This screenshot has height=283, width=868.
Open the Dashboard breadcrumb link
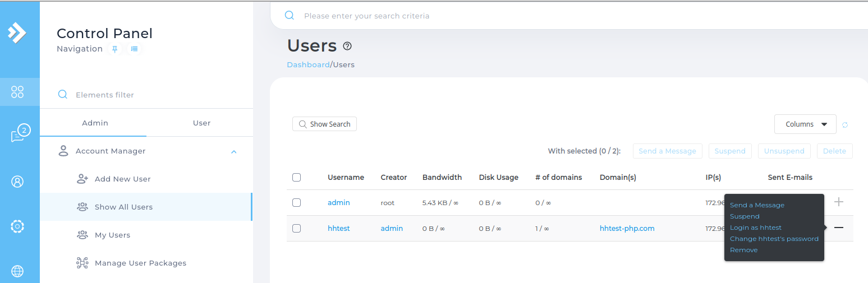pos(308,64)
